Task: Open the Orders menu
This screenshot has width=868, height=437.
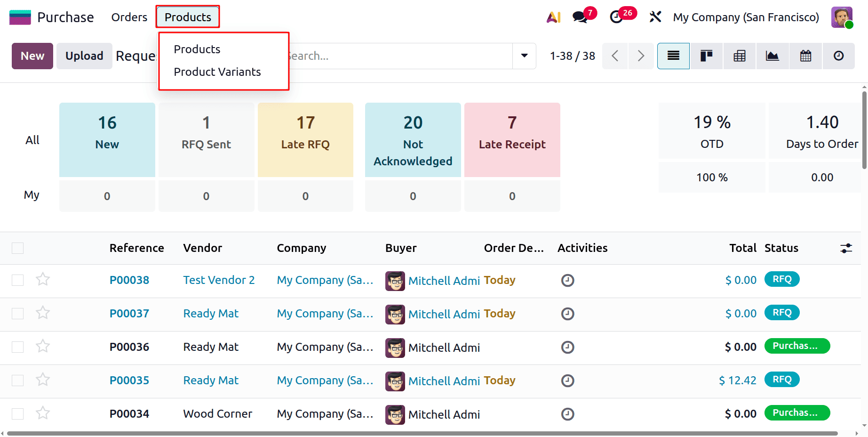Action: 129,17
